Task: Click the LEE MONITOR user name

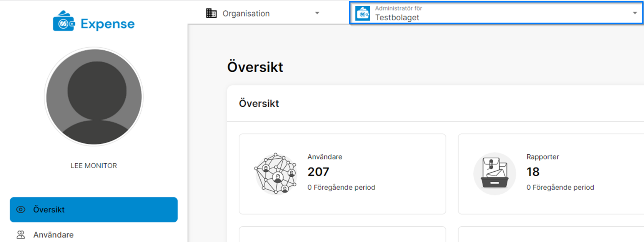Action: pyautogui.click(x=94, y=166)
